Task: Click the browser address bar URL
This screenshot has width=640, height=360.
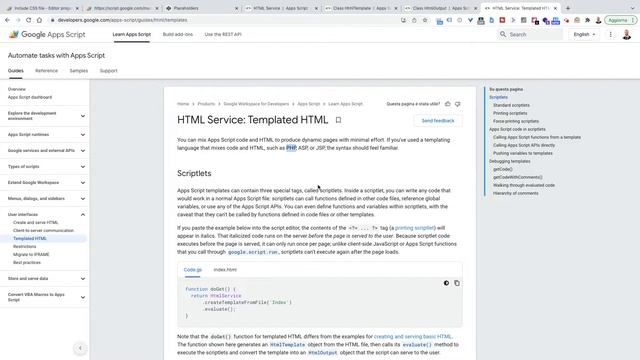Action: point(122,20)
